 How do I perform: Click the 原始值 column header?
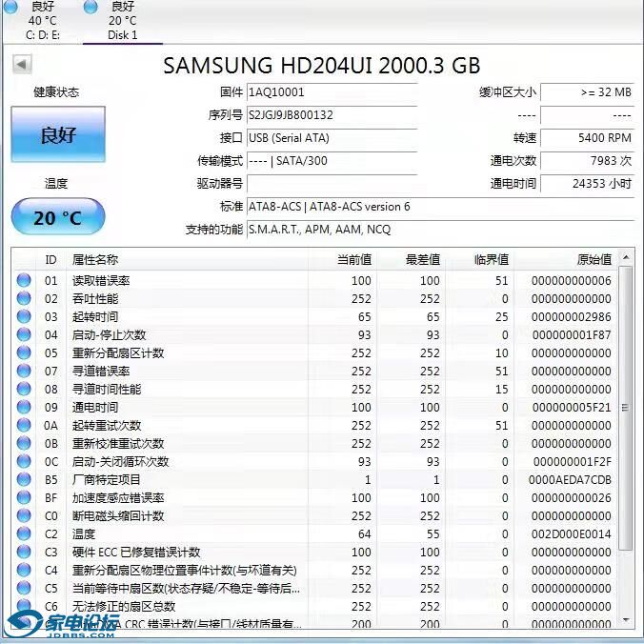pos(565,260)
